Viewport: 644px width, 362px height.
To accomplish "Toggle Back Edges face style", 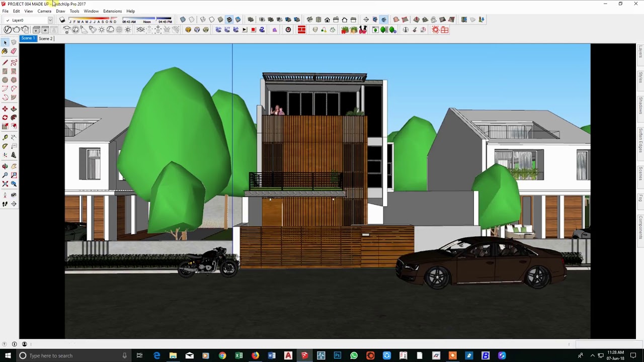I will (x=192, y=20).
